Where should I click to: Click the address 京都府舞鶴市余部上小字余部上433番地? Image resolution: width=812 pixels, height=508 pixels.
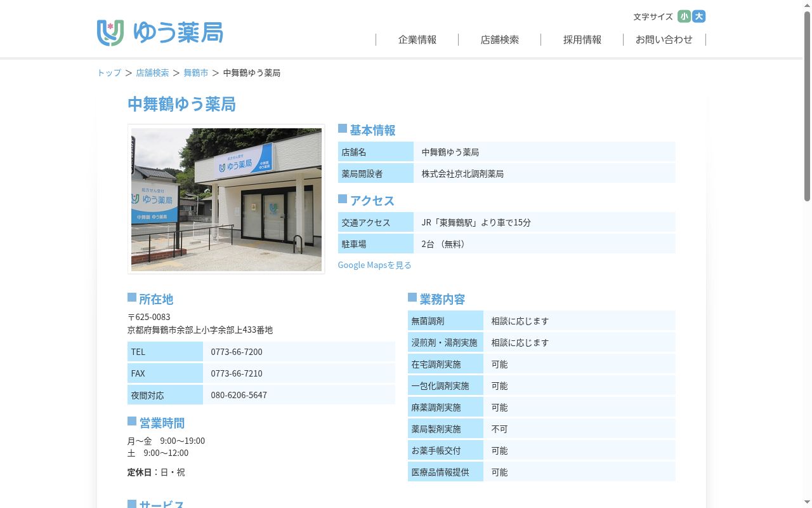click(200, 330)
